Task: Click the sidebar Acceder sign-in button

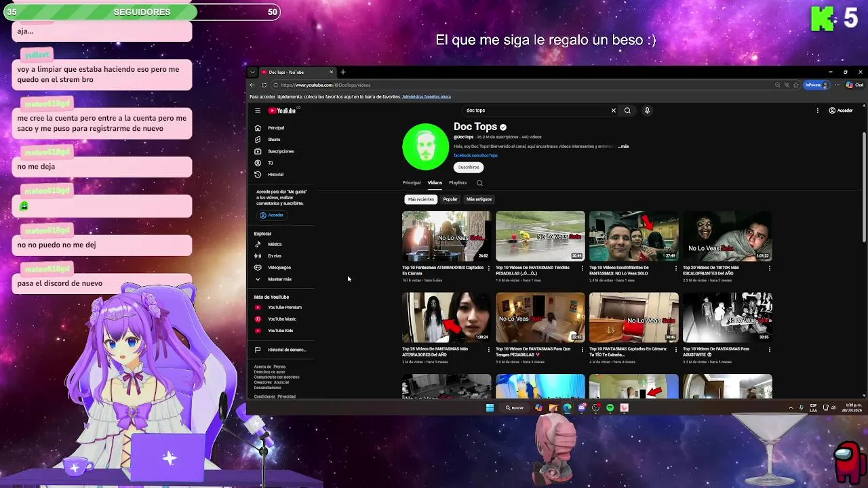Action: tap(272, 215)
